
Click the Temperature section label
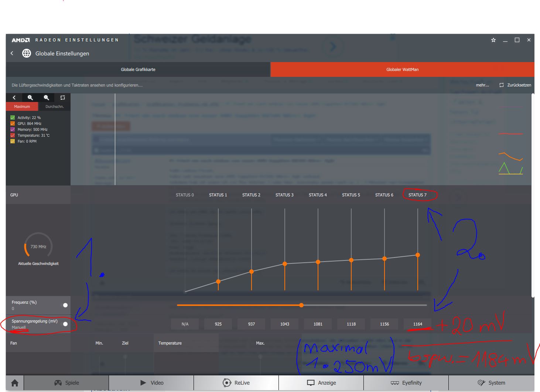(170, 343)
